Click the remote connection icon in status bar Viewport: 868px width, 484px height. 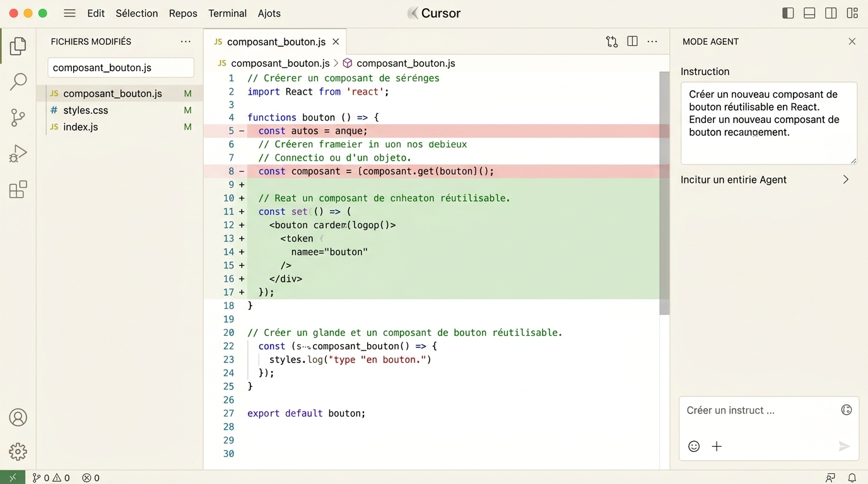(13, 478)
